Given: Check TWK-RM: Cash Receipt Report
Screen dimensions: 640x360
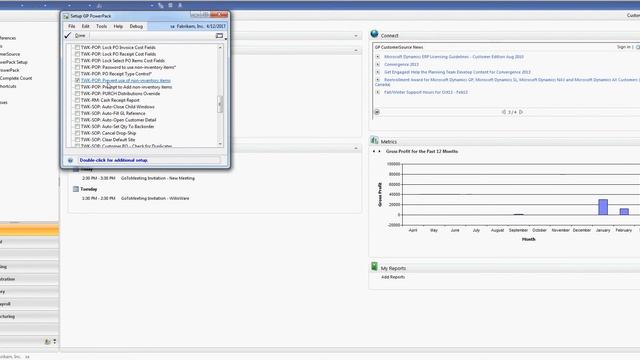Looking at the screenshot, I should coord(77,100).
